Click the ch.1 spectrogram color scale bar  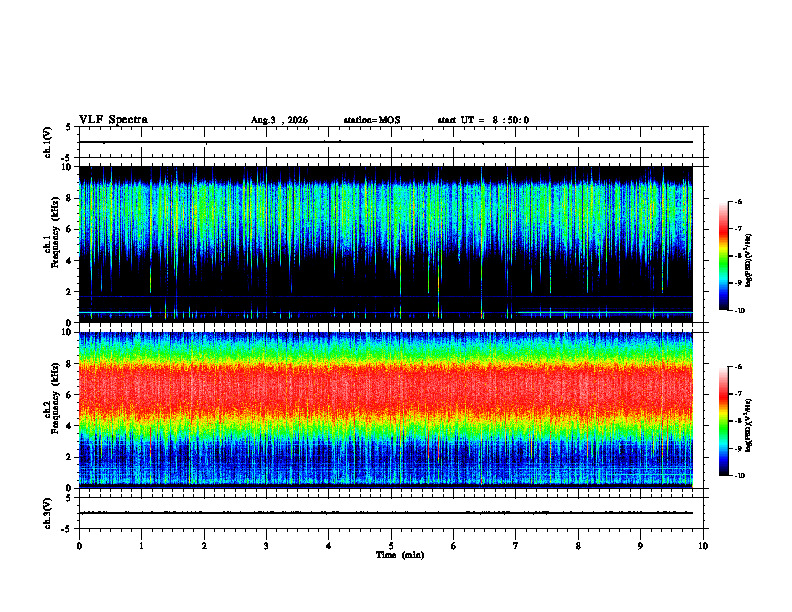coord(724,256)
